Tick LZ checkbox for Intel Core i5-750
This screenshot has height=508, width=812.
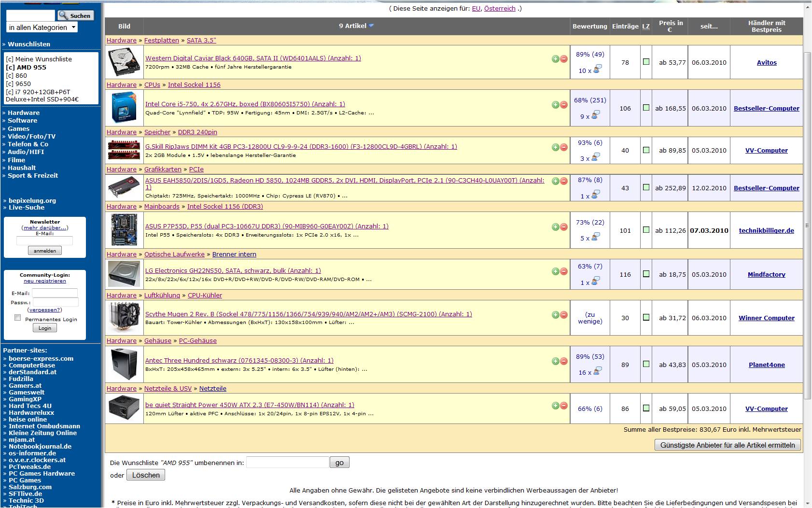click(646, 108)
